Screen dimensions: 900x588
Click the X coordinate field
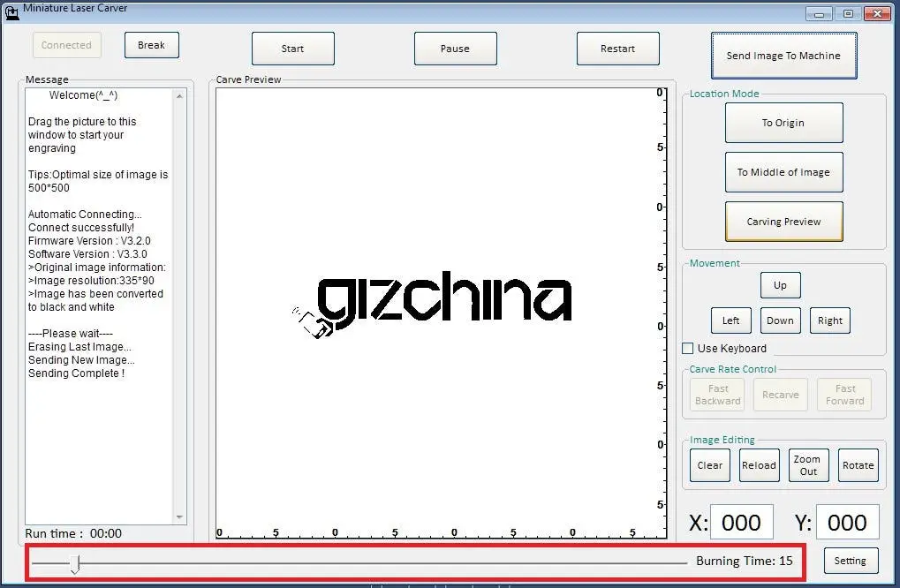coord(742,522)
